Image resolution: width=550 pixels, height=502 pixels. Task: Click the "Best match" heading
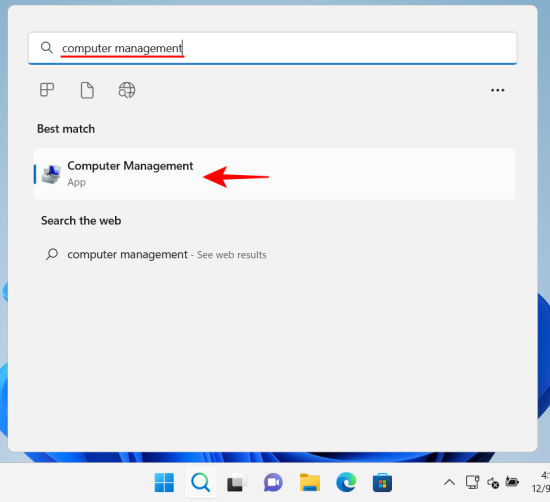(x=66, y=129)
